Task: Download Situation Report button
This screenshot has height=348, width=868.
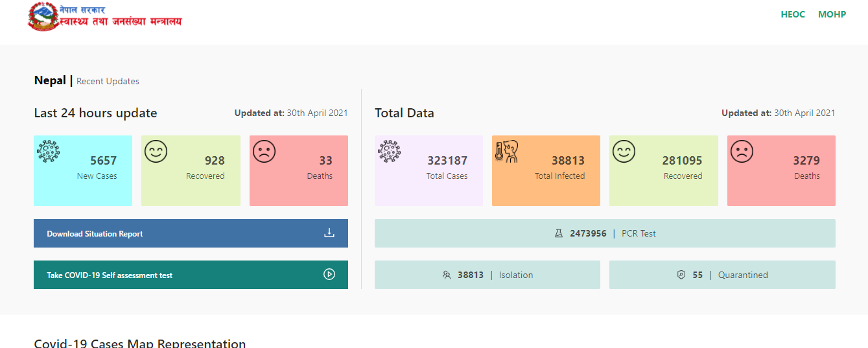Action: pyautogui.click(x=191, y=233)
